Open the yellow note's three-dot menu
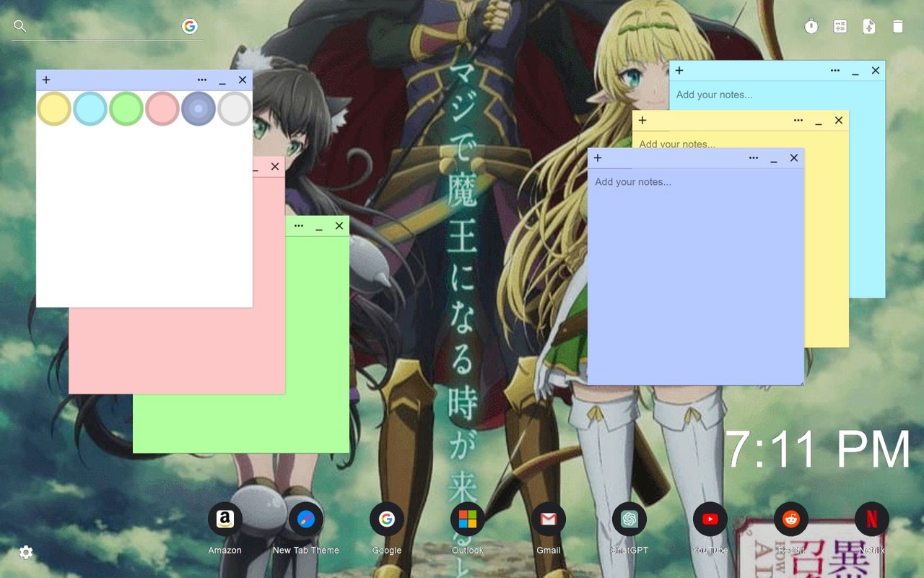 pos(798,121)
